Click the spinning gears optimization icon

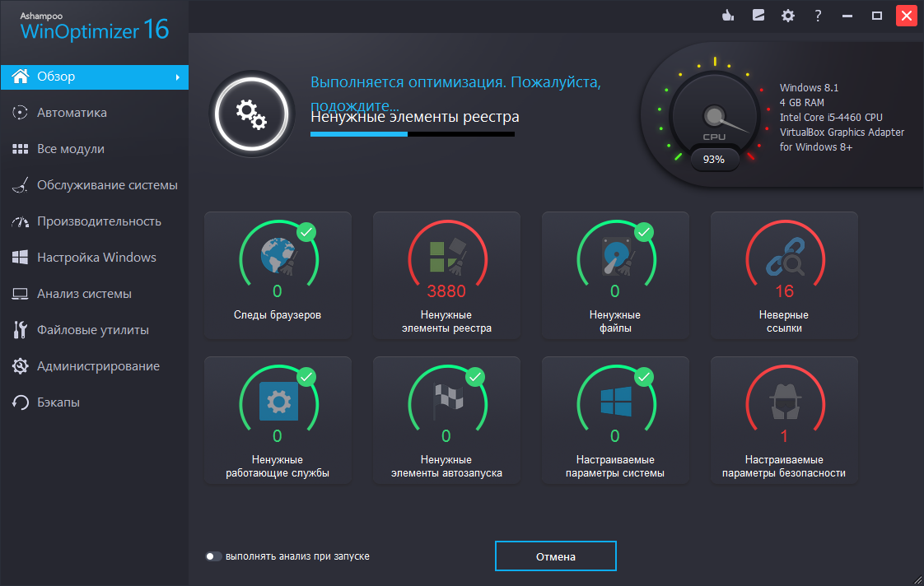click(252, 114)
